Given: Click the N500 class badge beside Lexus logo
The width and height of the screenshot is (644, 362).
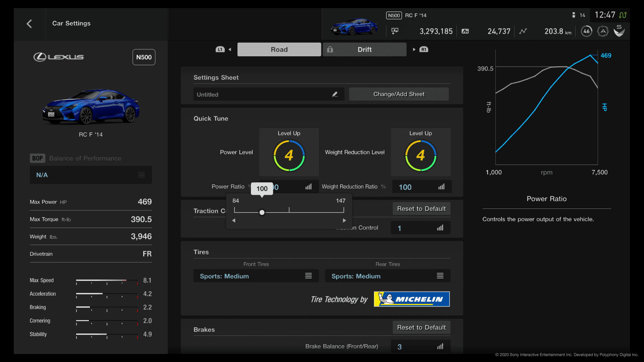Looking at the screenshot, I should click(x=144, y=57).
